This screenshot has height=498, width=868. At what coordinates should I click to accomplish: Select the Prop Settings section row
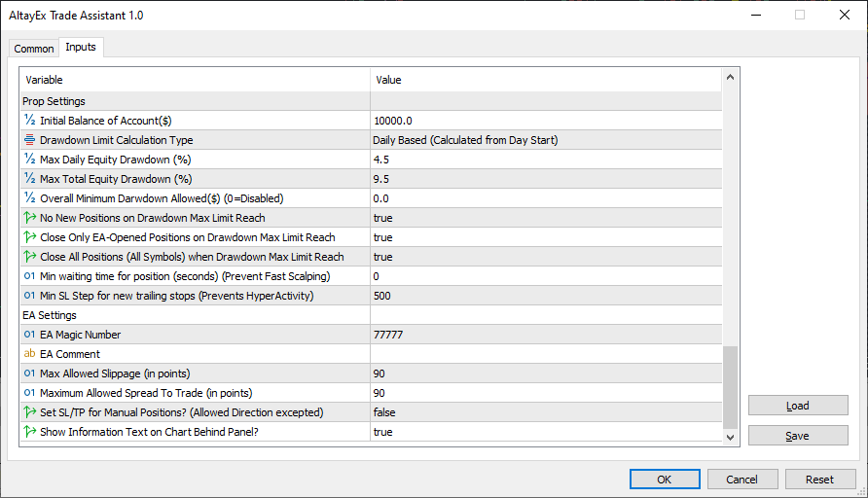[x=371, y=101]
